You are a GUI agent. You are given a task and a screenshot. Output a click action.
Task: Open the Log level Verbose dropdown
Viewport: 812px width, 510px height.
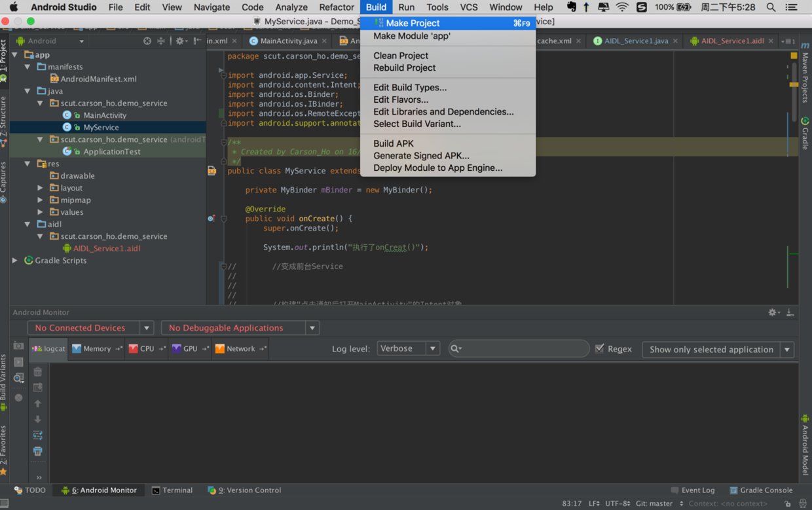point(407,348)
